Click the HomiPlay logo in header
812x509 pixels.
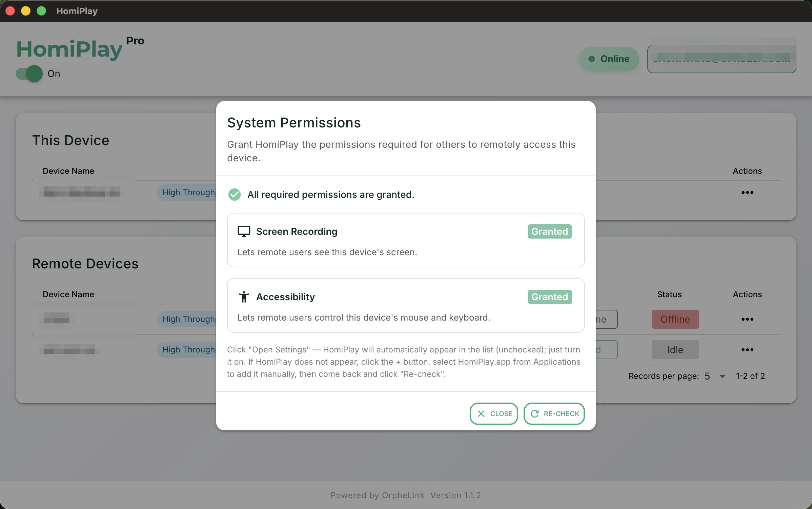(x=69, y=49)
